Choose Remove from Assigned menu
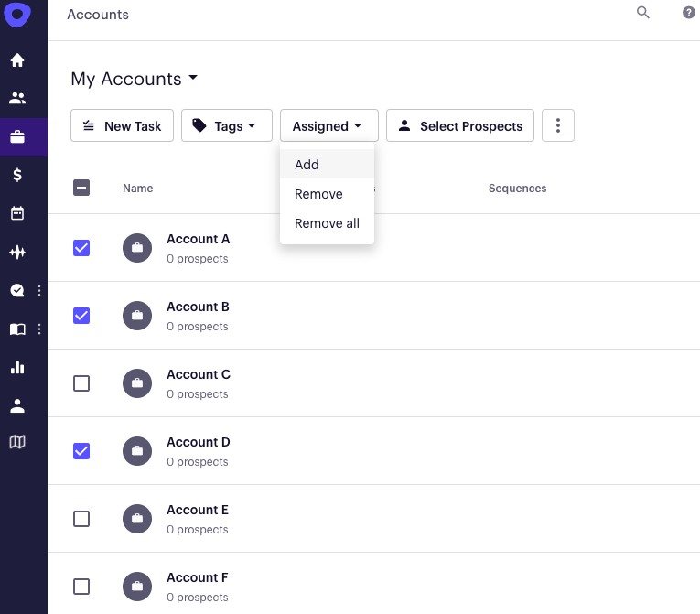Screen dimensions: 700x614 pyautogui.click(x=327, y=194)
